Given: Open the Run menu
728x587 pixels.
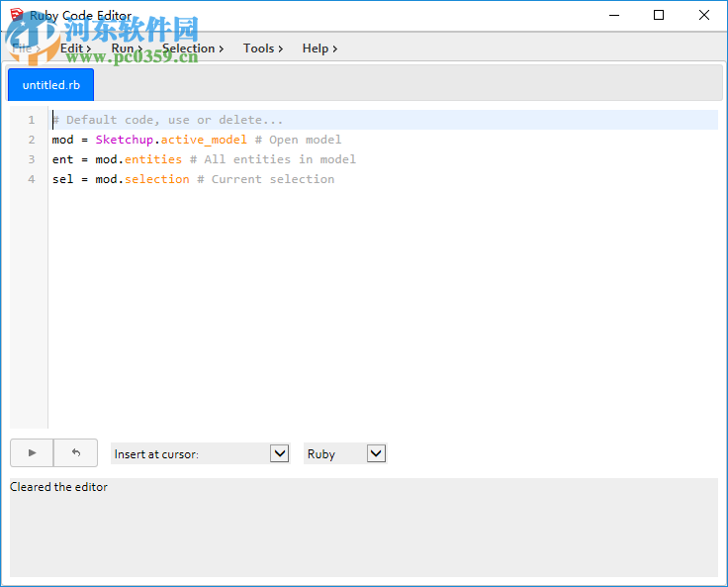Looking at the screenshot, I should pyautogui.click(x=127, y=49).
